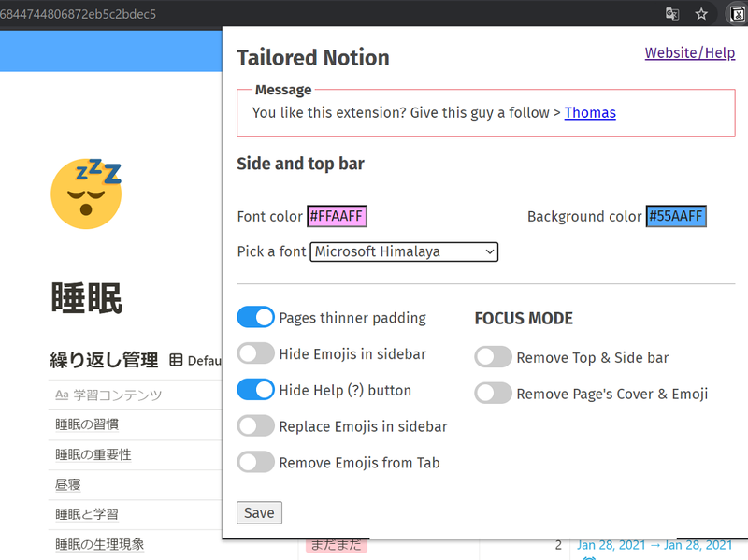Bookmark this page using the star icon
The height and width of the screenshot is (560, 748).
click(x=702, y=14)
